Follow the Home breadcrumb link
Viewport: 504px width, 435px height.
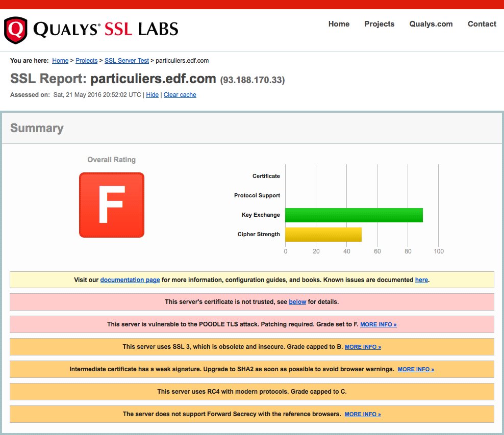[x=60, y=61]
